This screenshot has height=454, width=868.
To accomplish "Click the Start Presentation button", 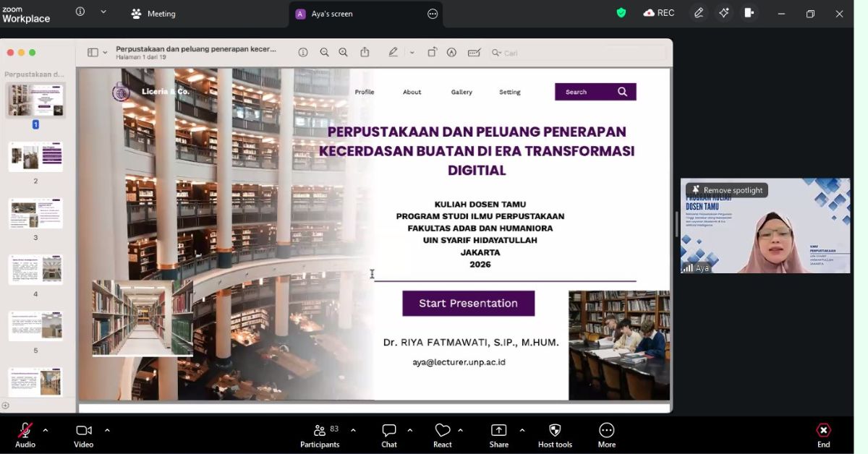I will coord(468,304).
